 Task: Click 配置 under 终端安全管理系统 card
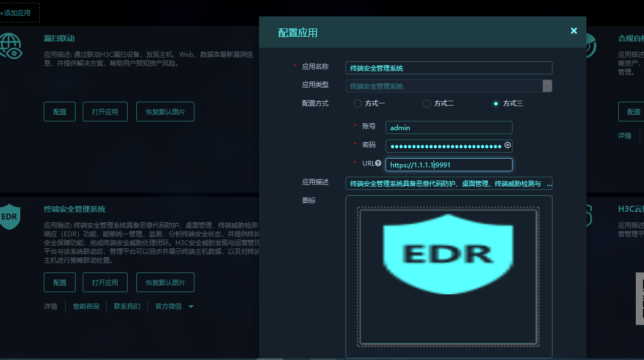point(60,282)
